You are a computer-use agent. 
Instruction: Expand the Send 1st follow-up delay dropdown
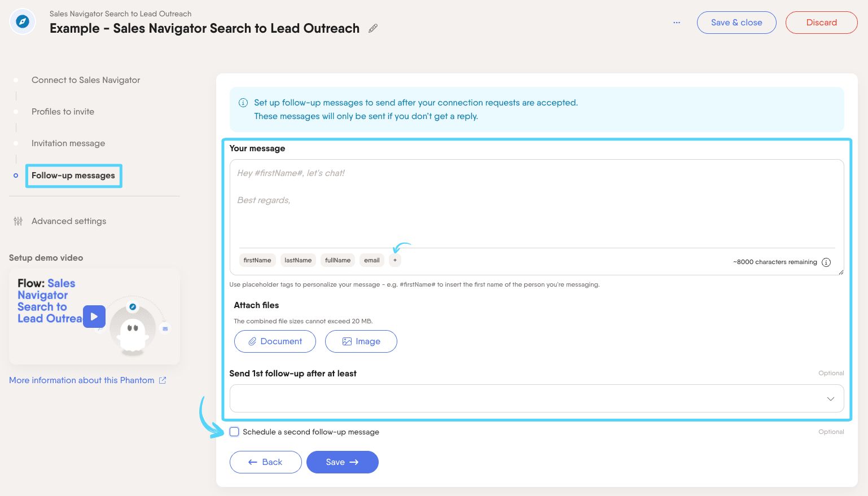(537, 398)
